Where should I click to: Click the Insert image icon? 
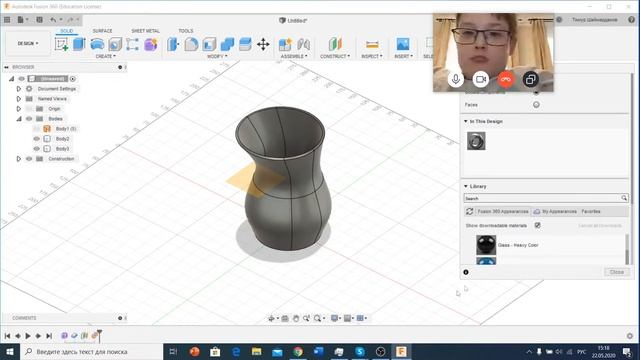(403, 44)
